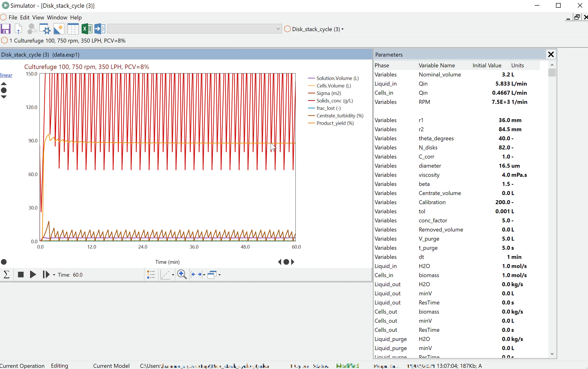The height and width of the screenshot is (369, 588).
Task: Open the Disk_stack_cycle (3) model dropdown
Action: [x=314, y=29]
